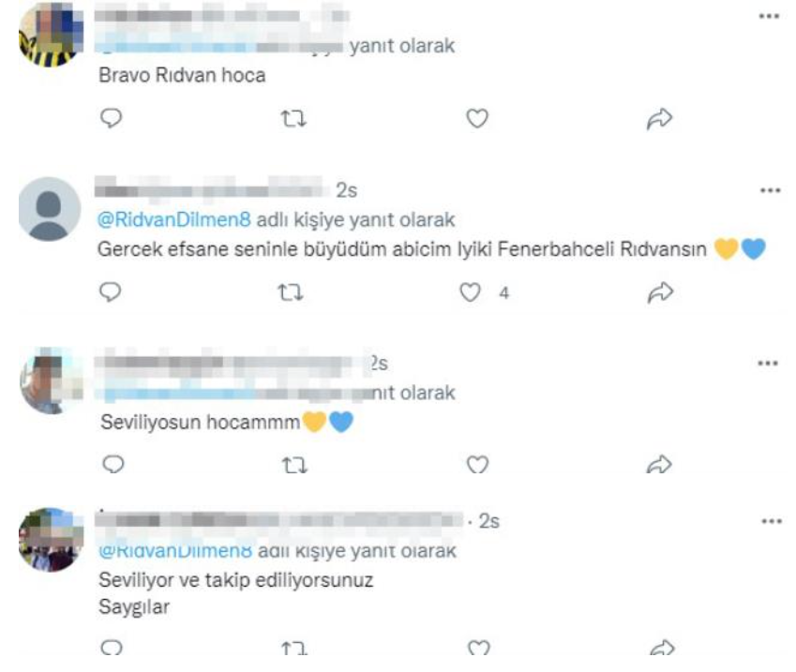
Task: Like the 'Seviliyosun hocammm' tweet
Action: tap(478, 465)
